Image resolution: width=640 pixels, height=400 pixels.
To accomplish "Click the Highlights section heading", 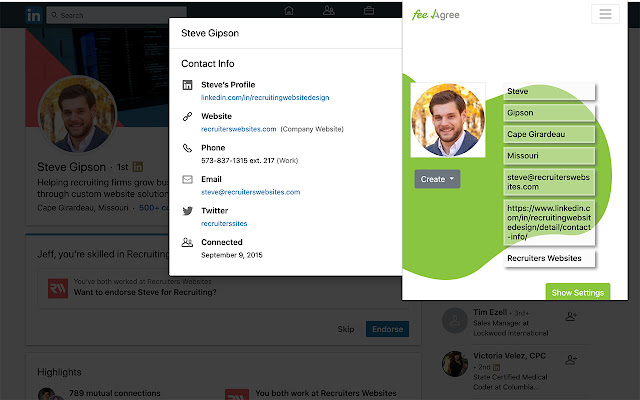I will 59,372.
